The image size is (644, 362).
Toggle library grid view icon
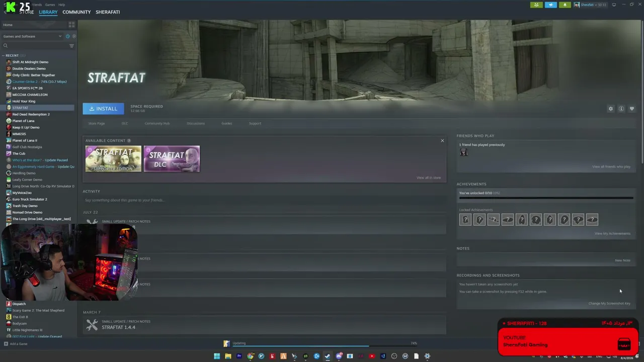pos(71,25)
